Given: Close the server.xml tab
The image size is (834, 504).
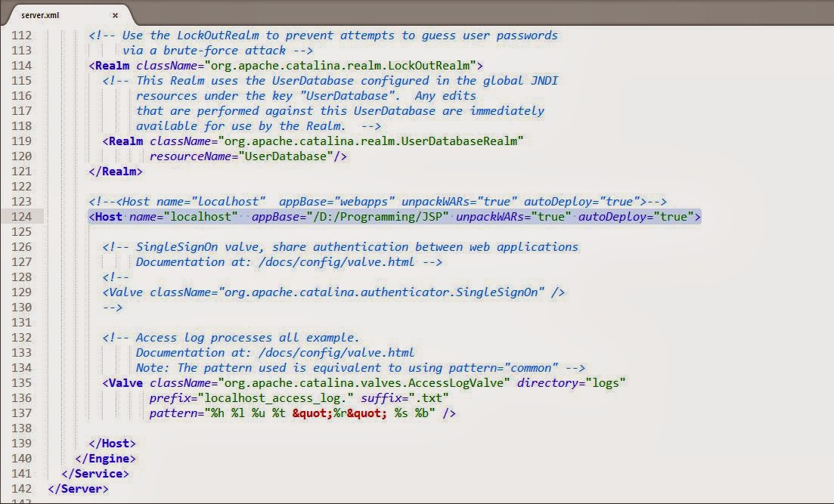Looking at the screenshot, I should [115, 14].
